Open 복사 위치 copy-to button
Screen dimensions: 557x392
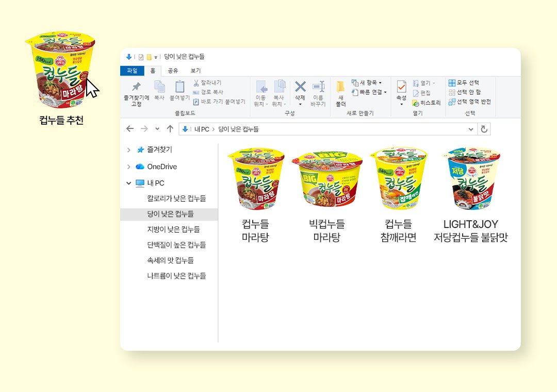click(x=279, y=93)
